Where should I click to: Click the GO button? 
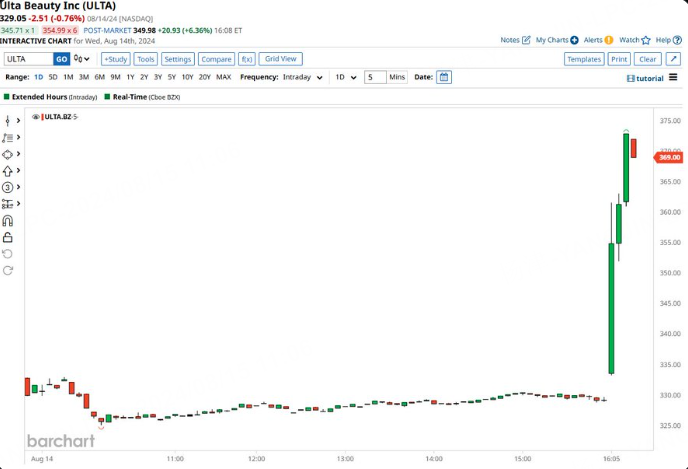[61, 59]
